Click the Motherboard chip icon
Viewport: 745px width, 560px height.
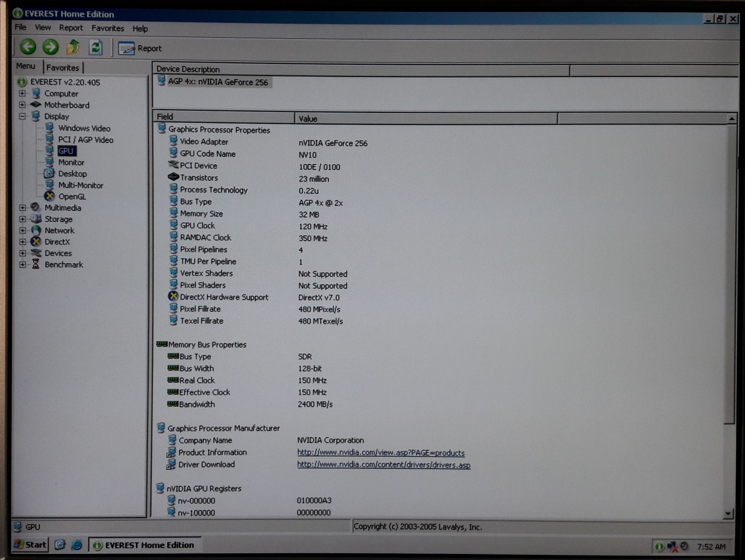click(36, 105)
